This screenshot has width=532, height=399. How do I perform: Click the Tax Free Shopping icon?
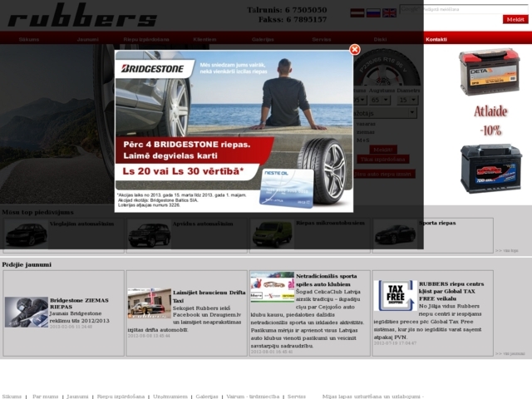[396, 296]
